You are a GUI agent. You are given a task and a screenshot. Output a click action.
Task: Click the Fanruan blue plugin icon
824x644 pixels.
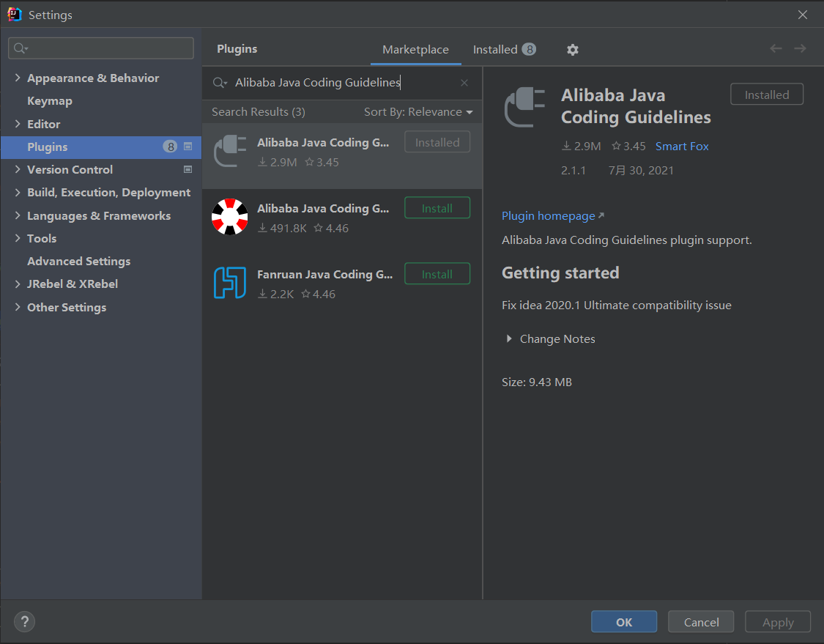[230, 282]
